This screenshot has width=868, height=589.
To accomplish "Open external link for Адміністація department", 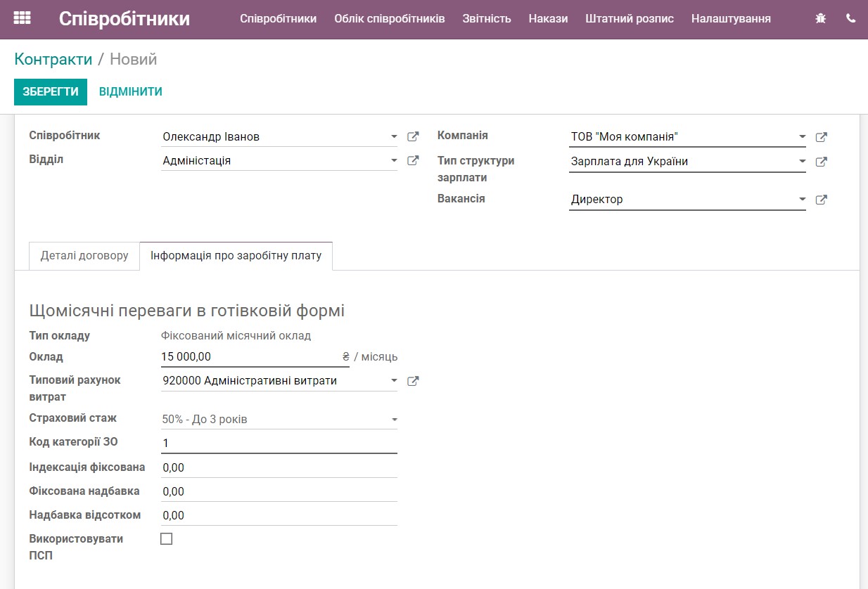I will pos(413,160).
